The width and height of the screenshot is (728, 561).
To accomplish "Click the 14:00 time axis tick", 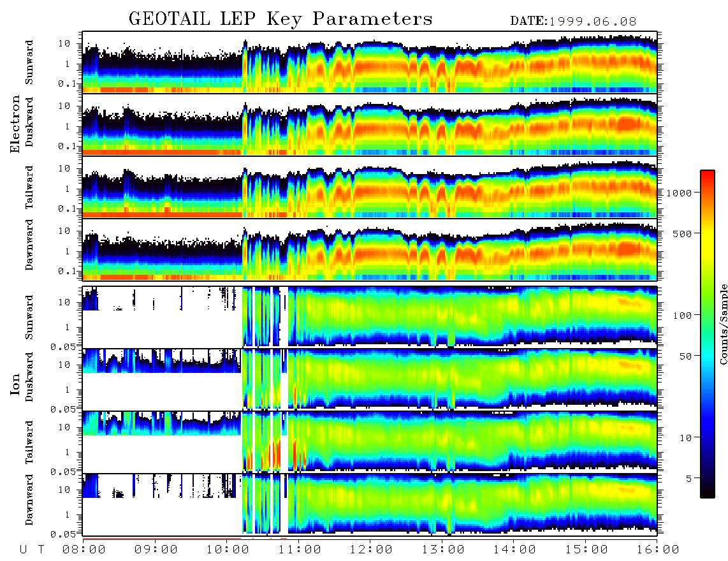I will 514,550.
